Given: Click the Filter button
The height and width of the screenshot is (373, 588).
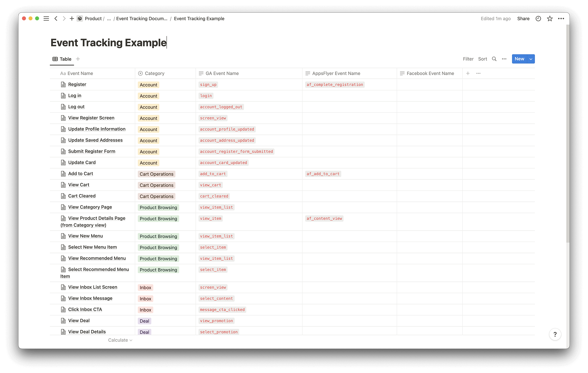Looking at the screenshot, I should pyautogui.click(x=468, y=59).
